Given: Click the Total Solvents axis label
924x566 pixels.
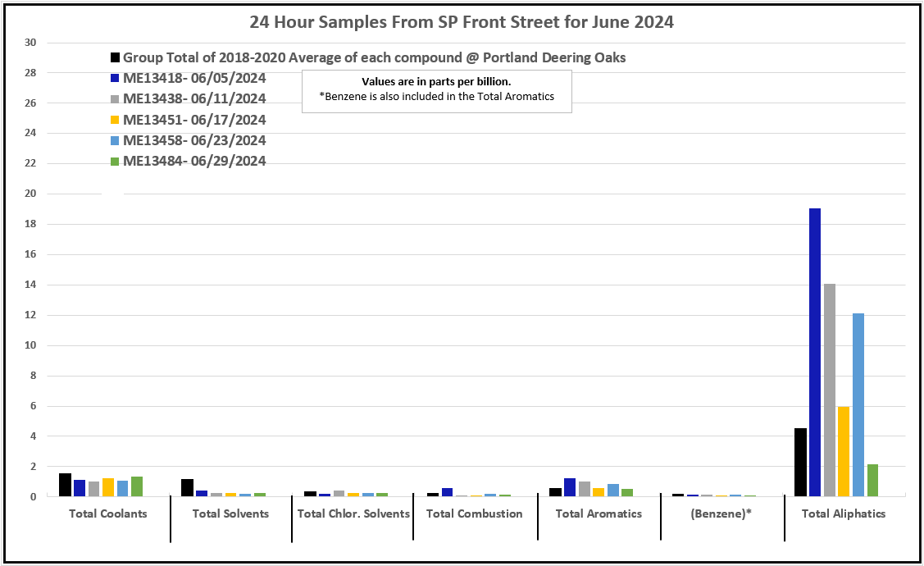Looking at the screenshot, I should (230, 514).
